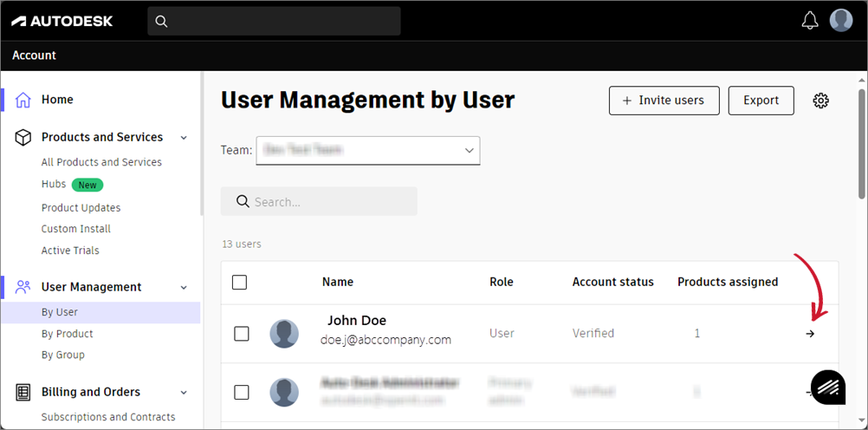Image resolution: width=868 pixels, height=430 pixels.
Task: Click the Account status column header
Action: click(x=612, y=282)
